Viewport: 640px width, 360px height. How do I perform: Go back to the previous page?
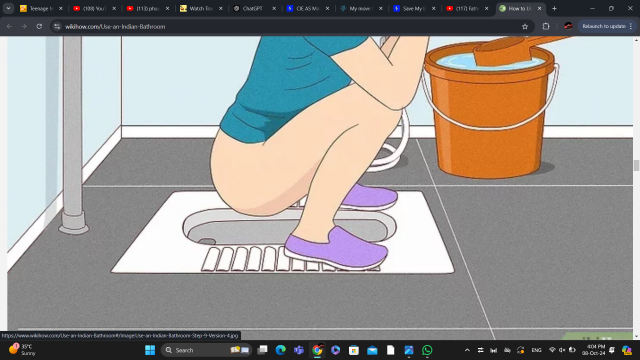[9, 27]
